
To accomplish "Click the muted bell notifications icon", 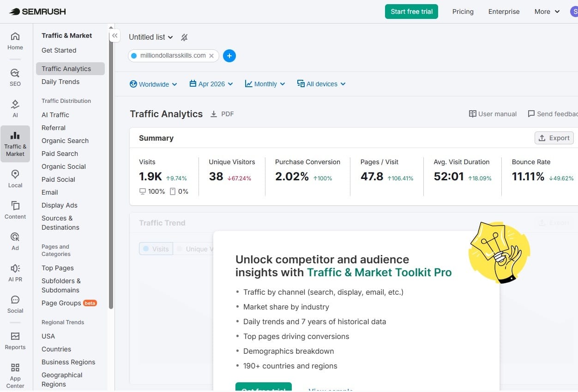I will (184, 37).
